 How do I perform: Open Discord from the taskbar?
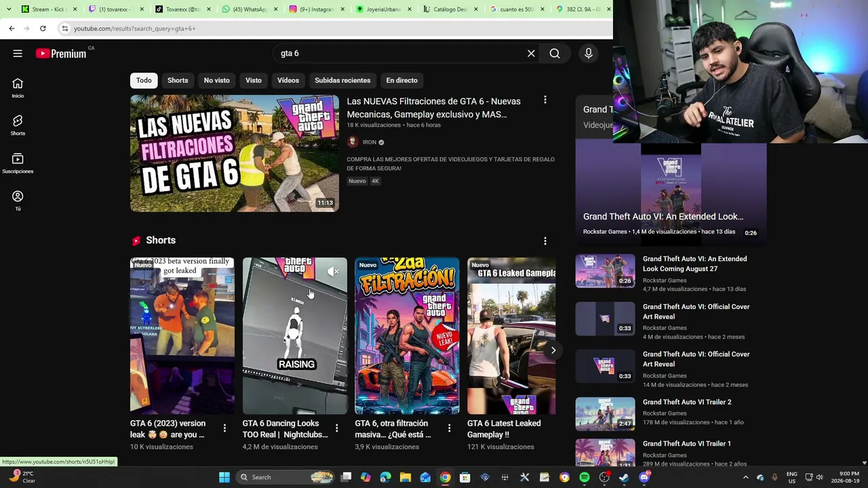tap(644, 477)
